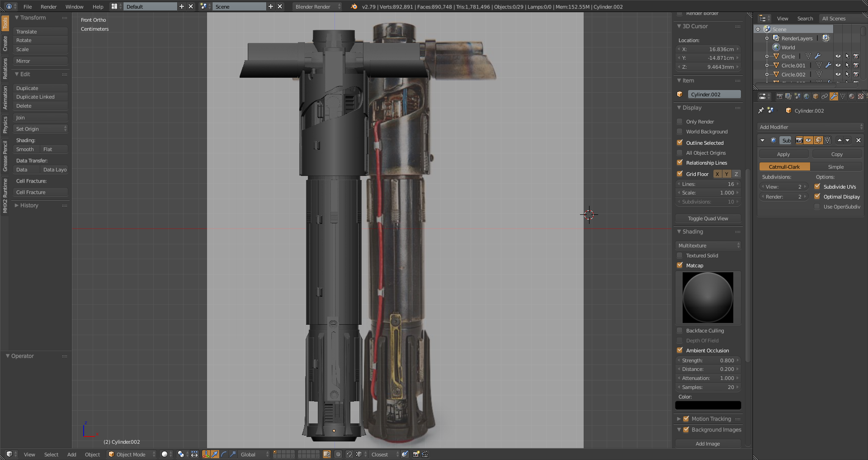
Task: Click the OpenGL render image icon
Action: pos(416,454)
